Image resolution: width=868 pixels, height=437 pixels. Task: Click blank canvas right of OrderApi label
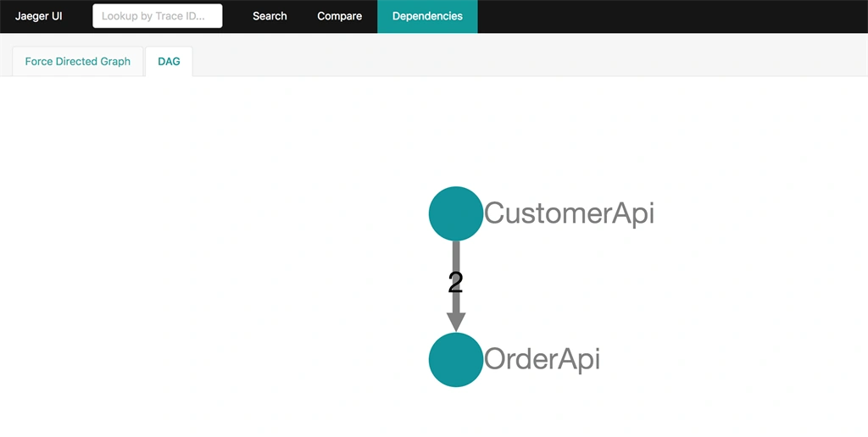(731, 360)
